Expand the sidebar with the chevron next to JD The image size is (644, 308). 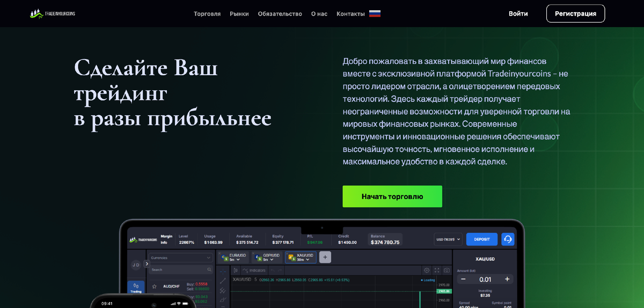(x=147, y=264)
